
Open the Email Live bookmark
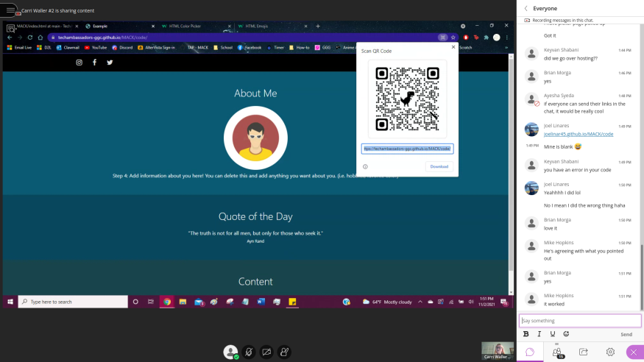click(19, 48)
